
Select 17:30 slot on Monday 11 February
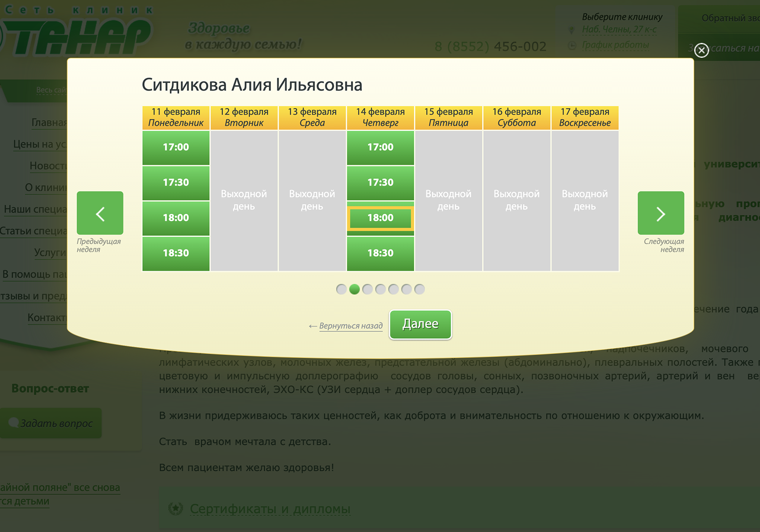(176, 183)
